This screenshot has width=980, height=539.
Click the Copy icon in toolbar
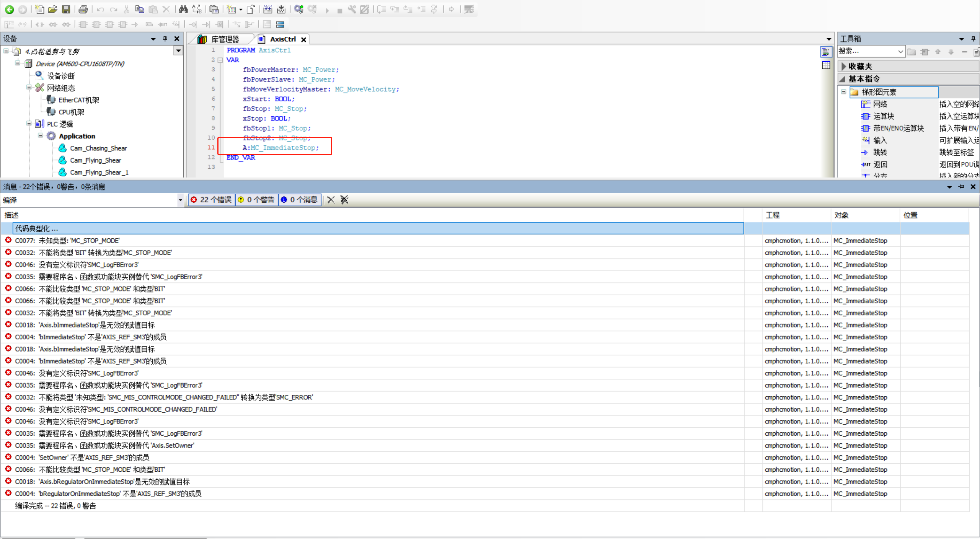[140, 9]
